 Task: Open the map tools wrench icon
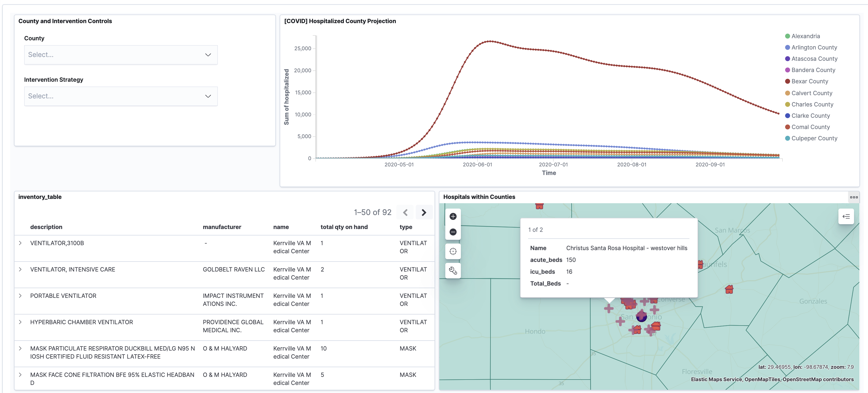coord(453,270)
